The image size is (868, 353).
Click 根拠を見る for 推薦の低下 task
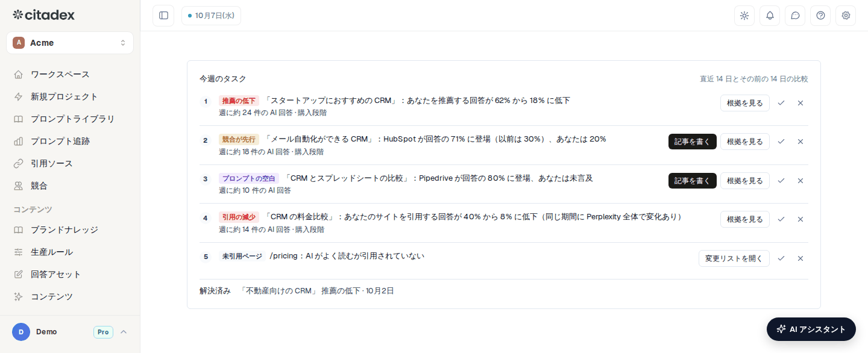(745, 103)
